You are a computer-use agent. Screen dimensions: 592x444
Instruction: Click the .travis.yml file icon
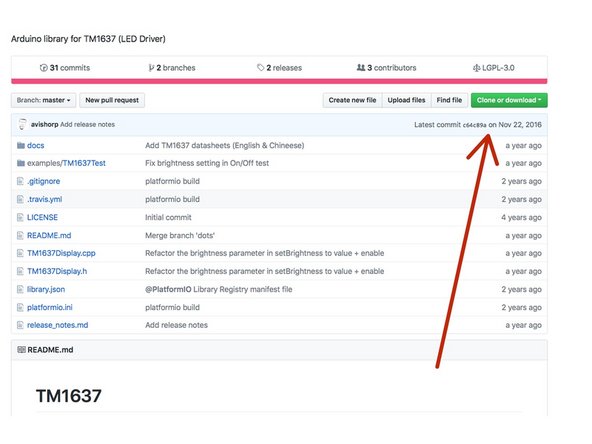[20, 199]
